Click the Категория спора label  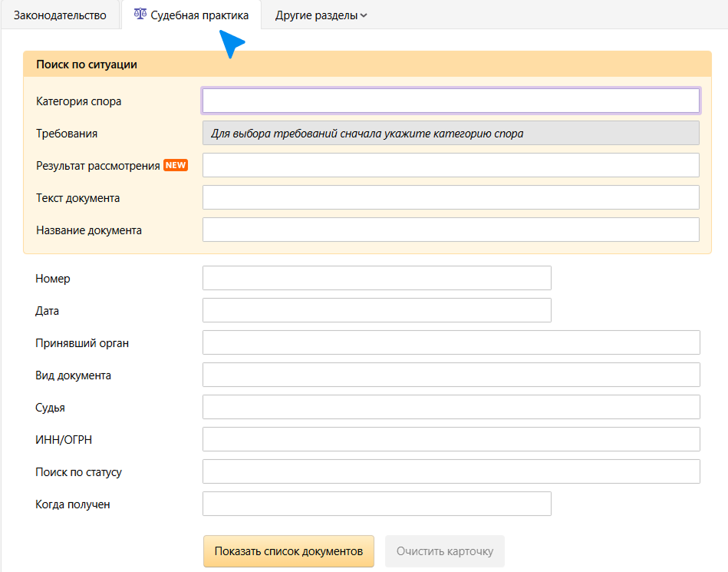click(x=78, y=101)
